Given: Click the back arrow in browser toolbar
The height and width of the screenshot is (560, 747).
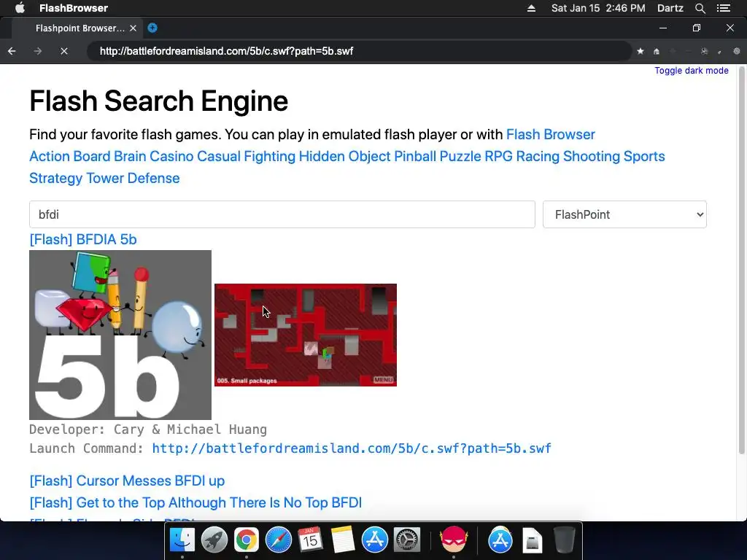Looking at the screenshot, I should [12, 51].
